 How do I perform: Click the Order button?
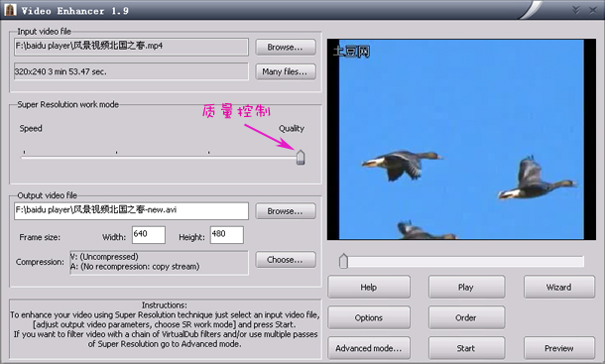pos(466,317)
